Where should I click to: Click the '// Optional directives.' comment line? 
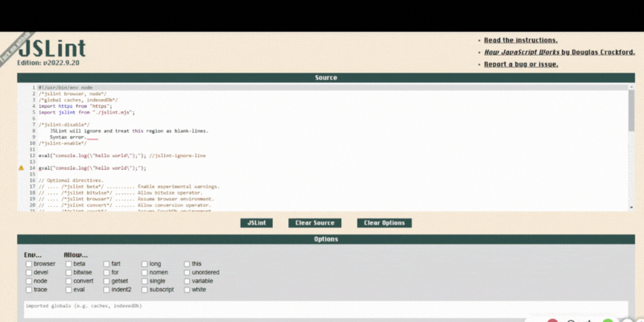click(x=71, y=180)
